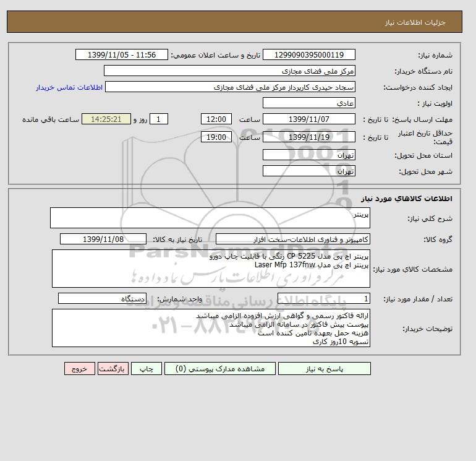Screen dimensions: 476x461
Task: Click the label تعداد / مقدار مورد نیاز
Action: (x=418, y=299)
